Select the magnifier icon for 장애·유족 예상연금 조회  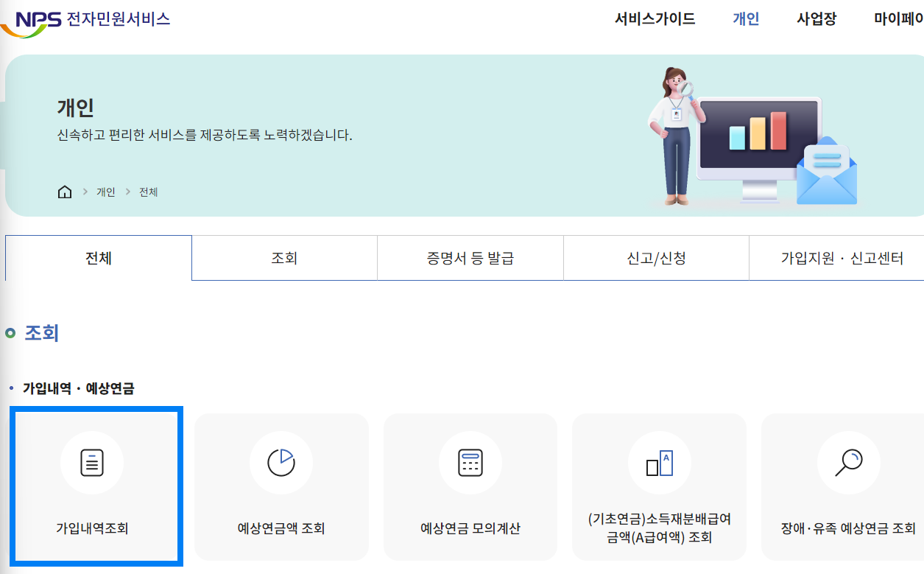tap(848, 463)
